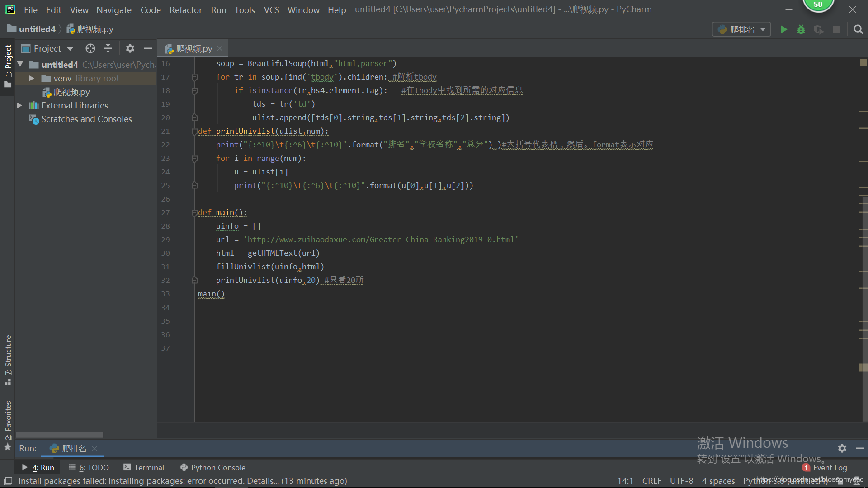Viewport: 868px width, 488px height.
Task: Click the 14:1 cursor position indicator
Action: (625, 481)
